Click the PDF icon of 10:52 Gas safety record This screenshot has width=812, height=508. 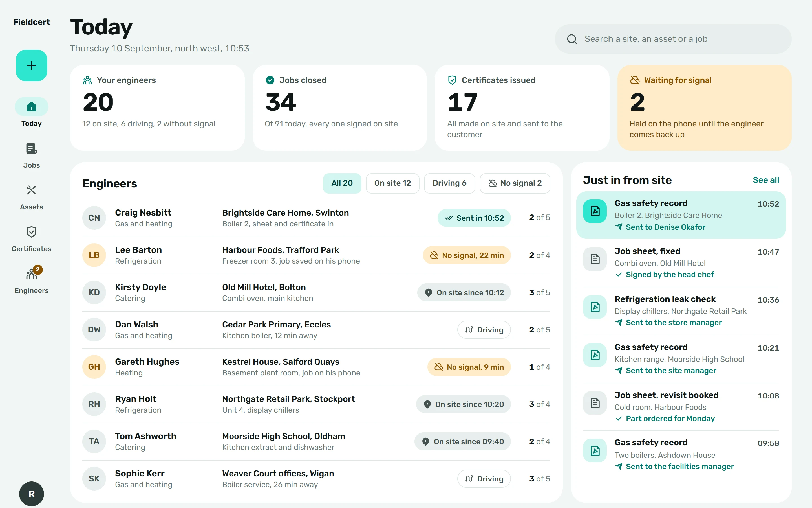click(x=595, y=211)
